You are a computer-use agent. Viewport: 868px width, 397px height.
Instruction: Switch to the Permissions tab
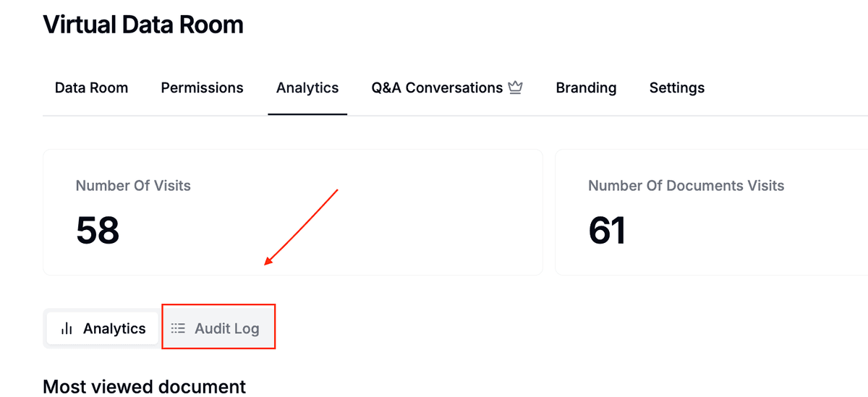[202, 87]
